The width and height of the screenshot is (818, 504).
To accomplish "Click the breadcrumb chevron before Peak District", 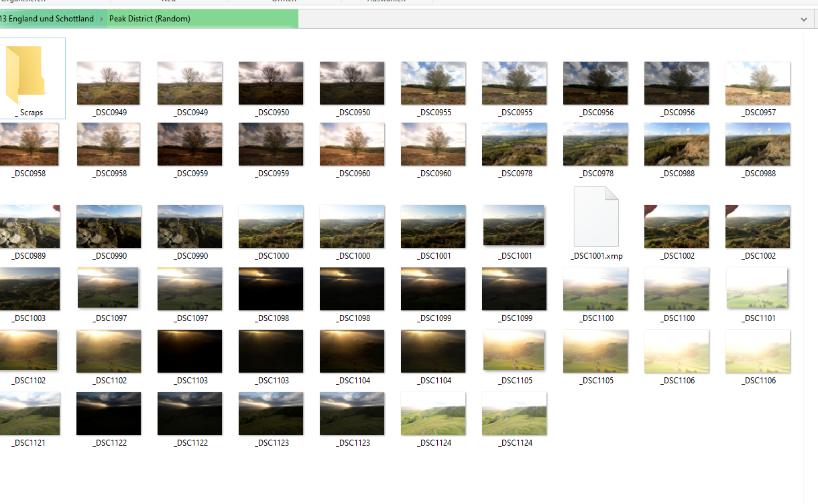I will point(102,19).
